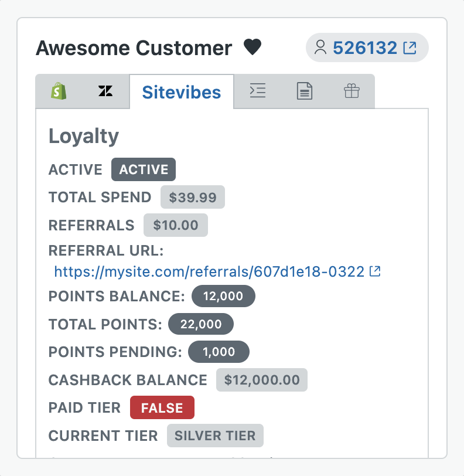464x476 pixels.
Task: Click the REFERRAL URL: label
Action: click(x=106, y=251)
